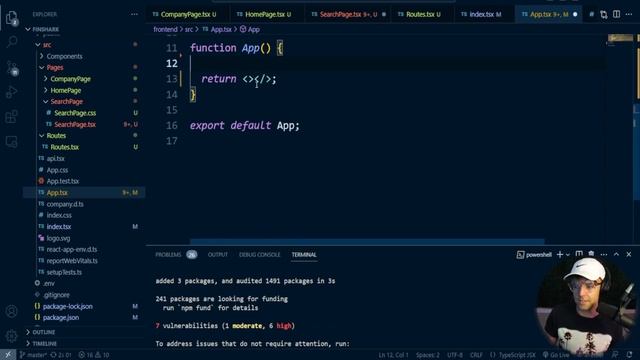Viewport: 640px width, 360px height.
Task: Maximize the terminal panel with caret
Action: (616, 254)
